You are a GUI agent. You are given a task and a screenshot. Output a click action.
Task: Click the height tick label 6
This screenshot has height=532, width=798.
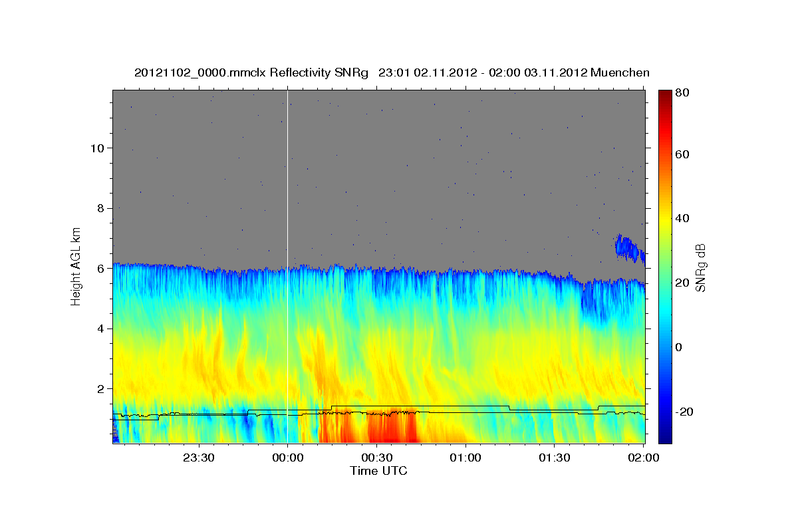(101, 269)
